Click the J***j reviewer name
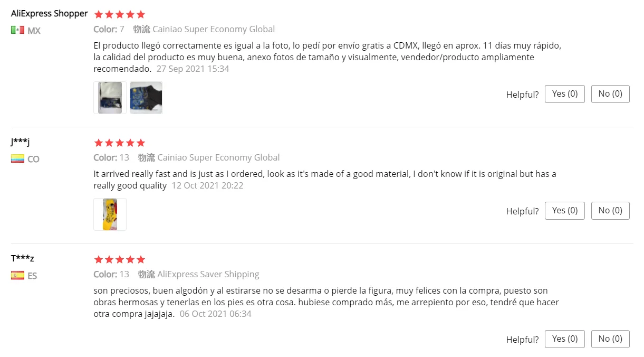The height and width of the screenshot is (357, 644). coord(20,142)
